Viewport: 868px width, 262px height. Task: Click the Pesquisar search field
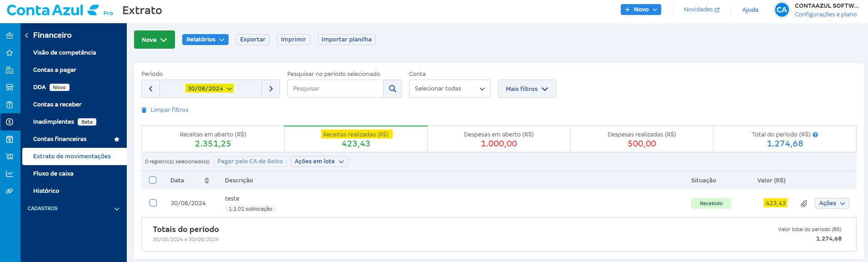335,89
